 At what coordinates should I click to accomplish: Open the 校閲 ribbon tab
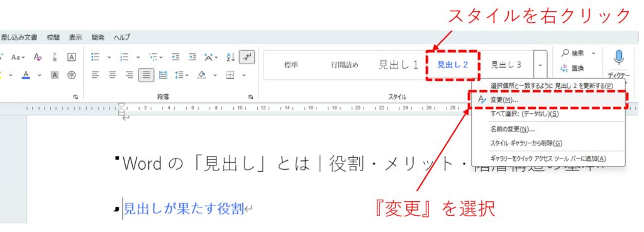pyautogui.click(x=53, y=37)
